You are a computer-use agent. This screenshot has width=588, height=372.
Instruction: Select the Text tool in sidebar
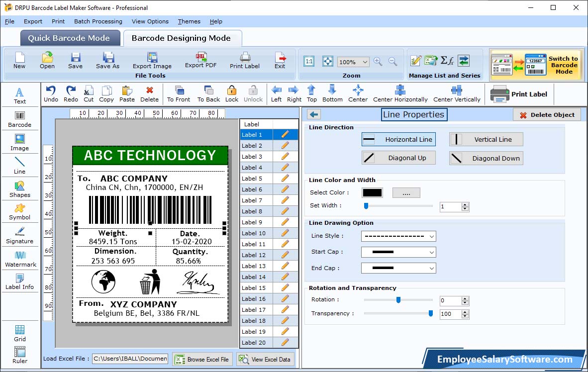point(20,96)
